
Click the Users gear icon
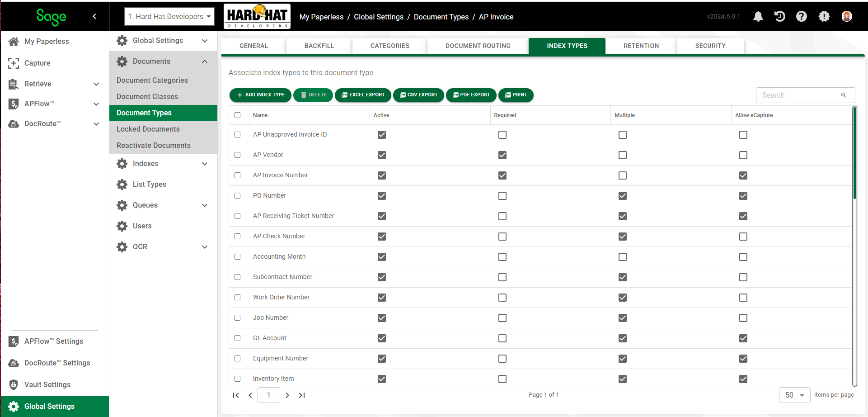click(122, 226)
